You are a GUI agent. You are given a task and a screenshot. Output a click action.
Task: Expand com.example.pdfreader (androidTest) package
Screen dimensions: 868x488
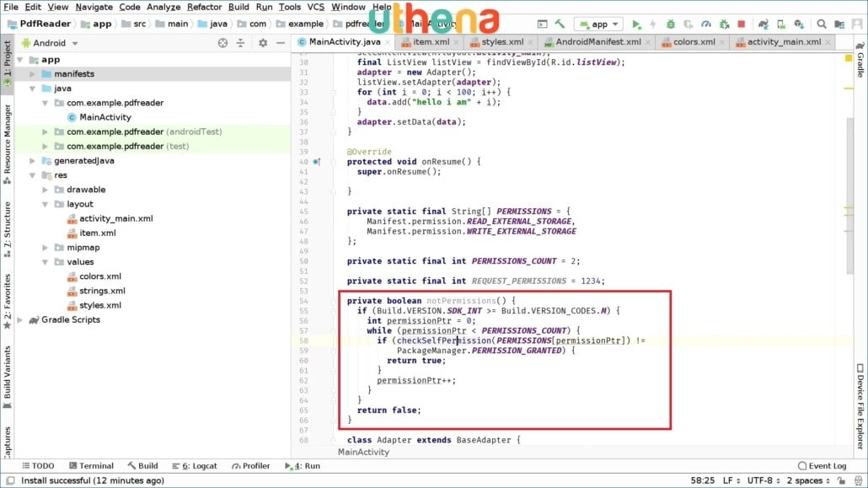pos(45,131)
